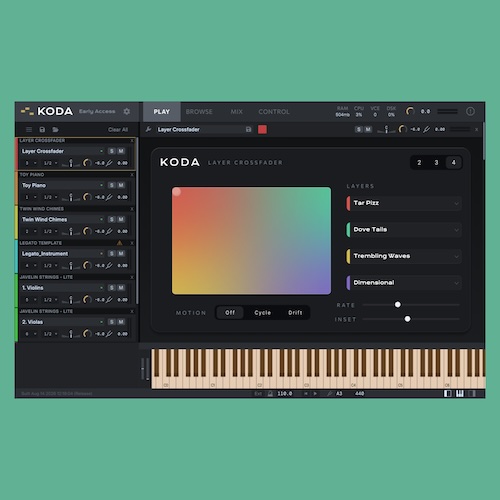Image resolution: width=500 pixels, height=500 pixels.
Task: Save the rack with floppy disk icon
Action: 42,129
